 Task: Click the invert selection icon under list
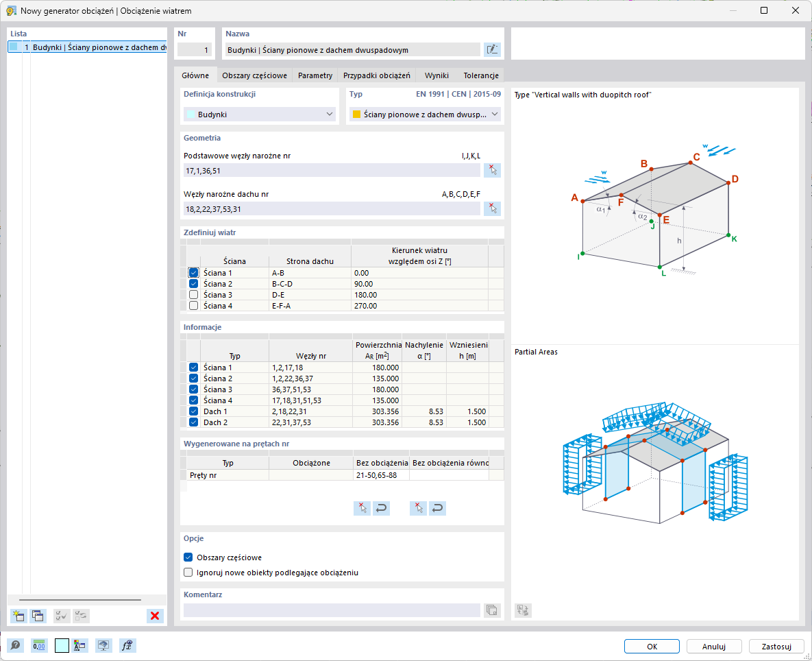(81, 616)
